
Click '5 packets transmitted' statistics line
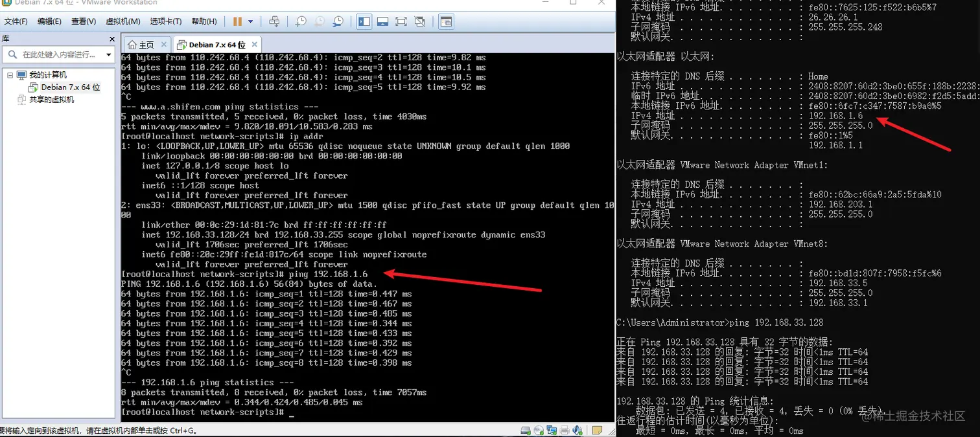pyautogui.click(x=274, y=117)
